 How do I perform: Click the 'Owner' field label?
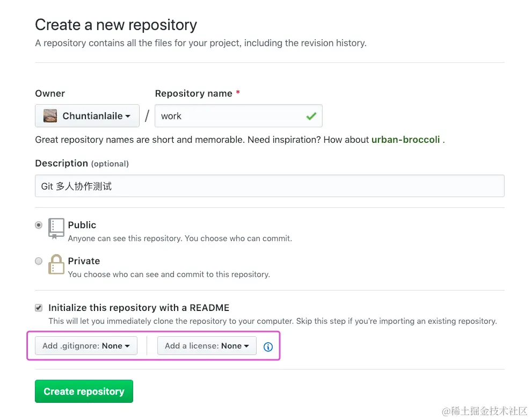click(50, 93)
